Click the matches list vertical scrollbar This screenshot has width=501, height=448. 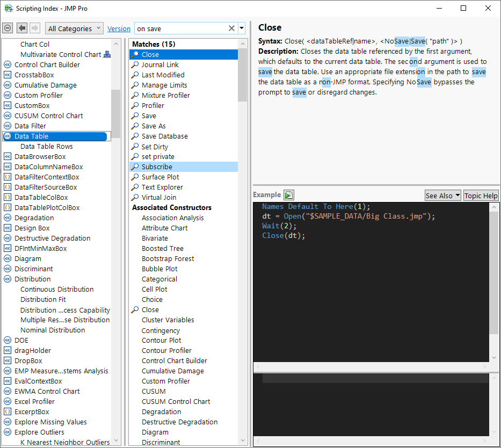242,75
